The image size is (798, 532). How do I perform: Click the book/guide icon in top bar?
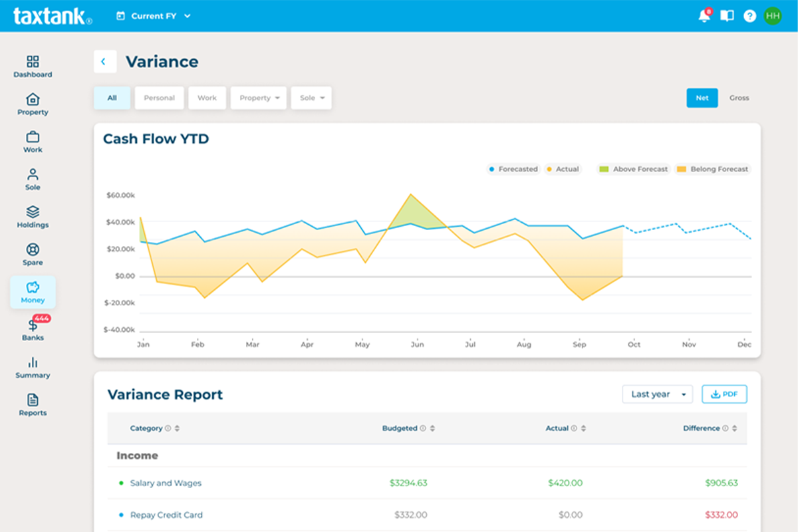coord(726,15)
